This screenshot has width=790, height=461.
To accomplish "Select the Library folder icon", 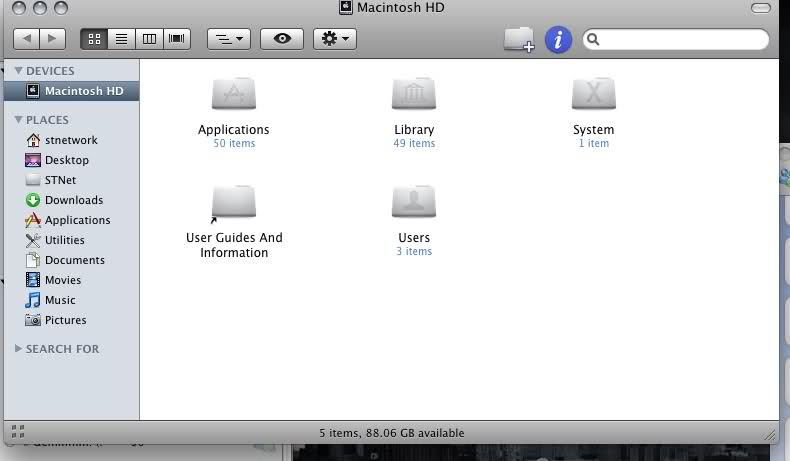I will coord(414,94).
